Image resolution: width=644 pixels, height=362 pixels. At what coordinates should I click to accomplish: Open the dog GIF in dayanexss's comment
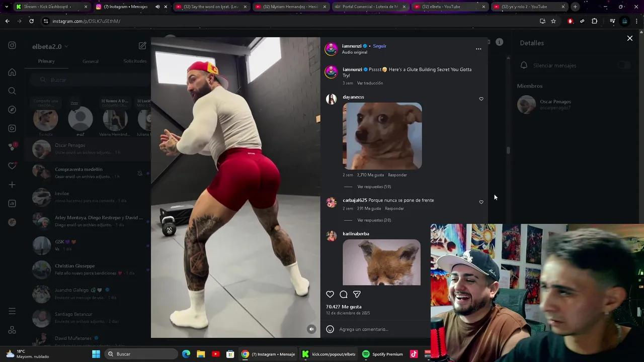pyautogui.click(x=382, y=136)
